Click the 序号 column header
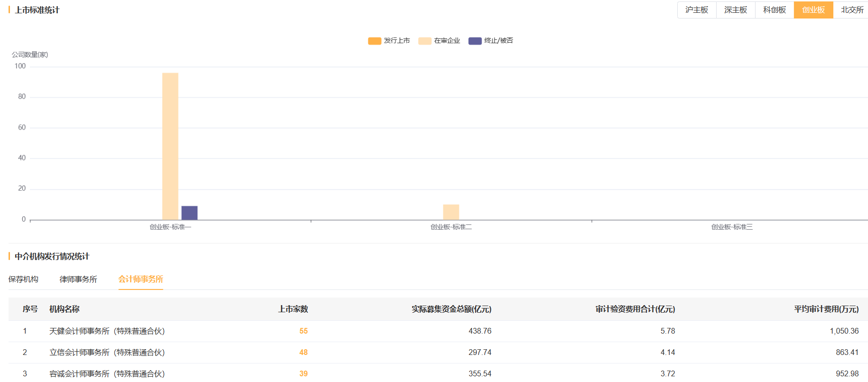This screenshot has height=382, width=868. 30,309
